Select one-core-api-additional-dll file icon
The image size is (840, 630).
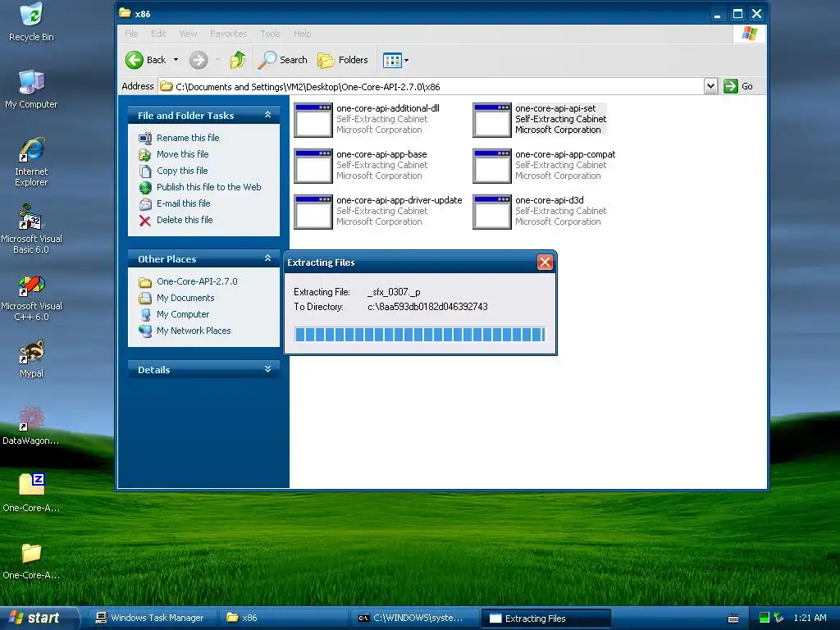pos(313,120)
